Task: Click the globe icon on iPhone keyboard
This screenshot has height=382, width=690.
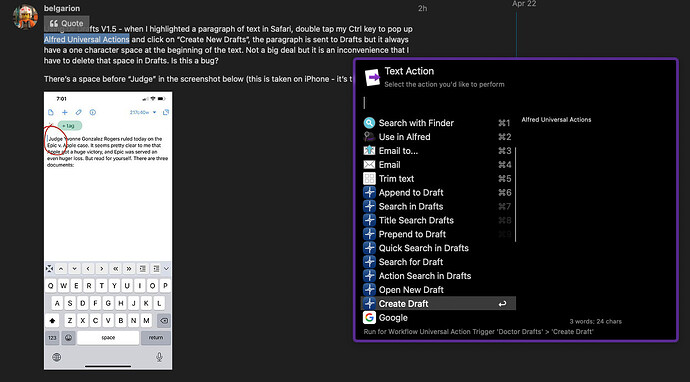Action: tap(57, 357)
